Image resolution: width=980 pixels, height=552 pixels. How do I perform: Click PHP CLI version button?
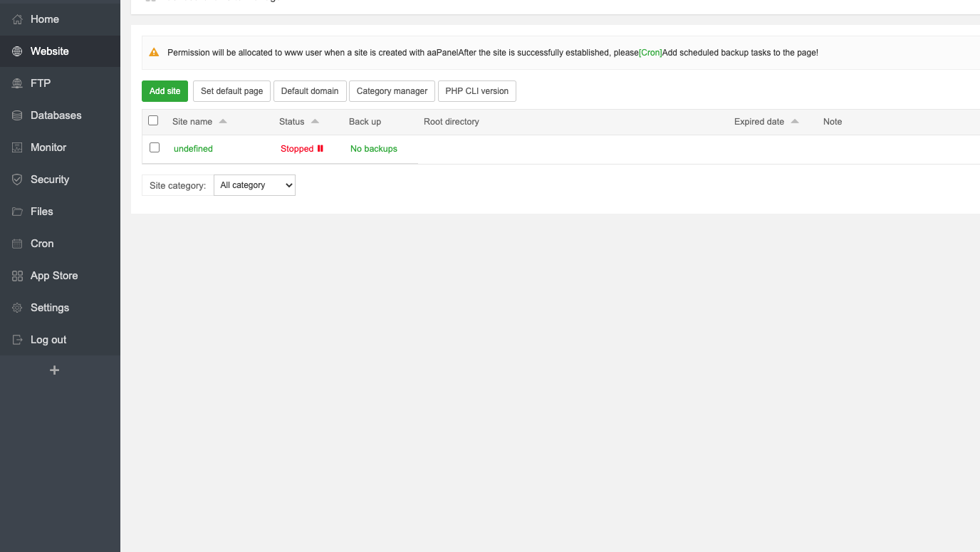point(477,91)
